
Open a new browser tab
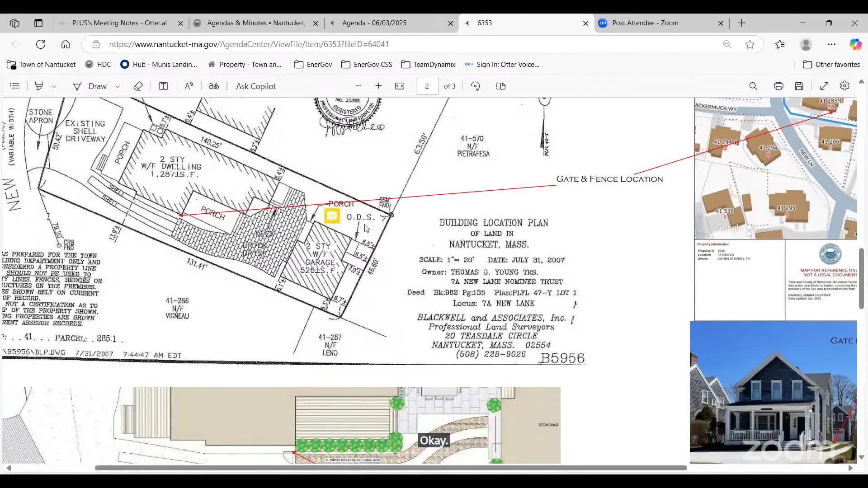point(742,23)
